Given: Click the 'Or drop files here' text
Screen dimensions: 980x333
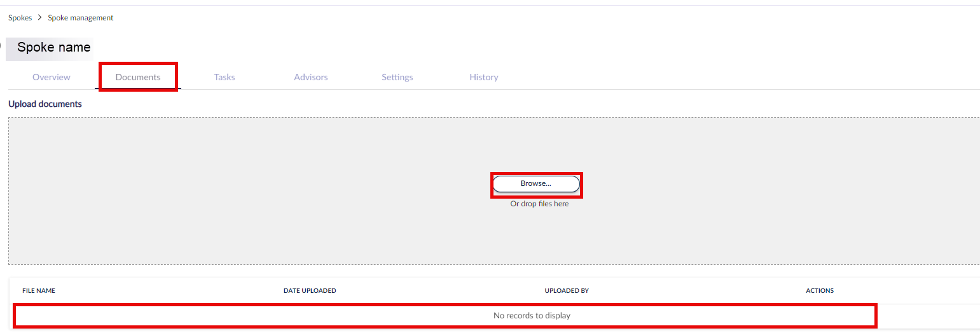Looking at the screenshot, I should tap(539, 204).
